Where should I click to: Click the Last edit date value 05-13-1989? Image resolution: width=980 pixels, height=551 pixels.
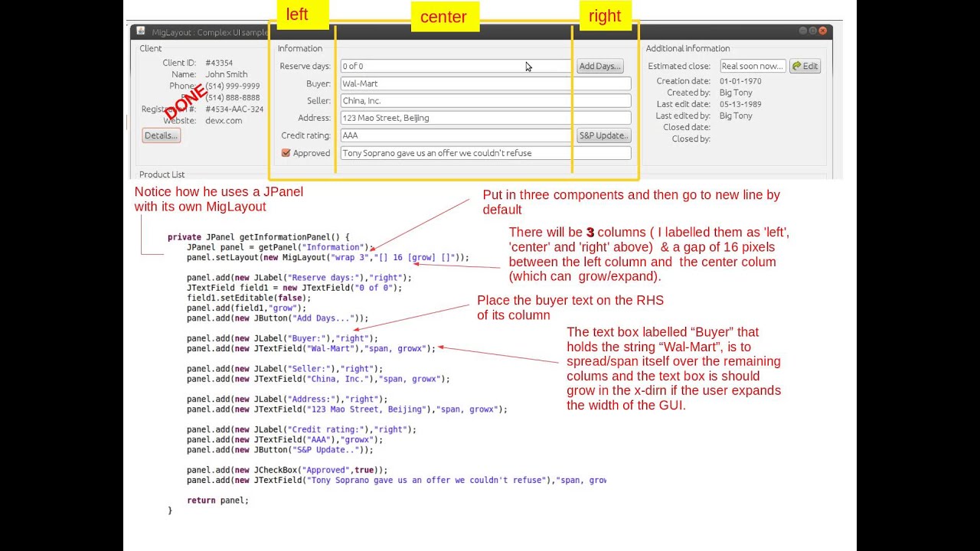pyautogui.click(x=740, y=104)
